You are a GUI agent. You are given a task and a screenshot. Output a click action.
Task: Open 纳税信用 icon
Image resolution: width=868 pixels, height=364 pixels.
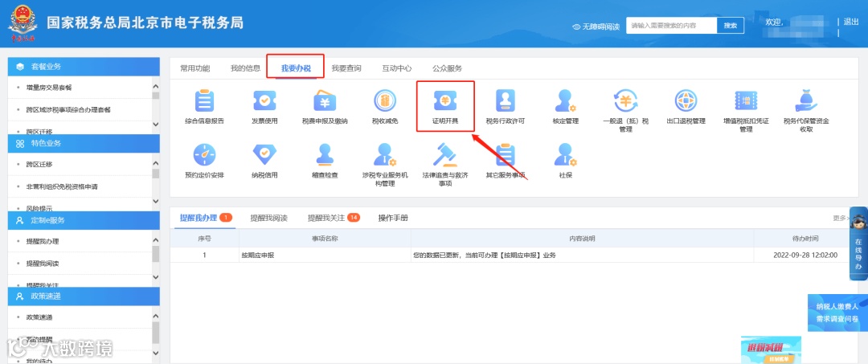(264, 155)
